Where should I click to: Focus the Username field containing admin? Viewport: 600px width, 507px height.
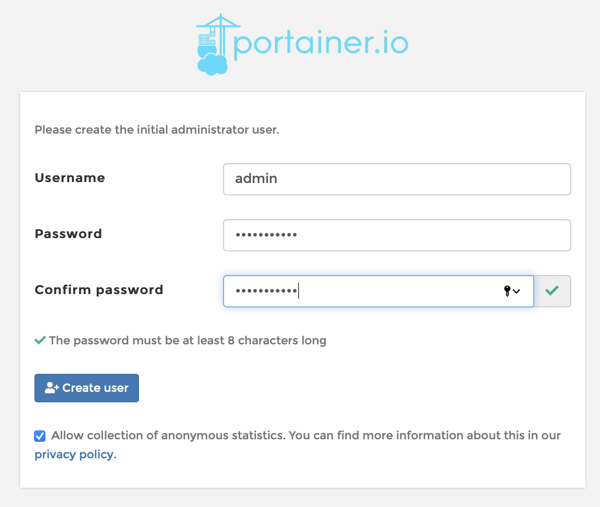[397, 179]
